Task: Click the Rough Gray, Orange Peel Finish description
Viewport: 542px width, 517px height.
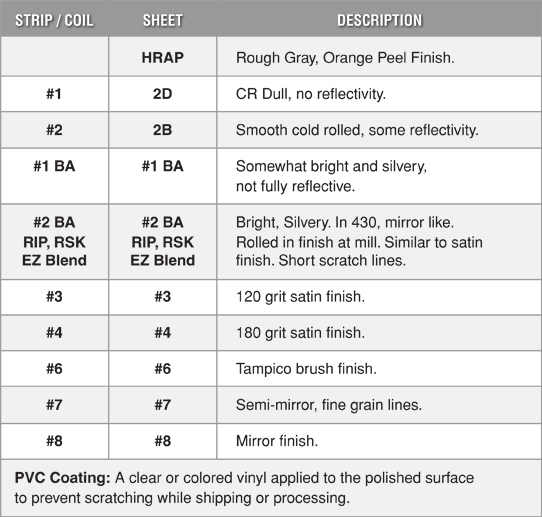Action: [345, 58]
